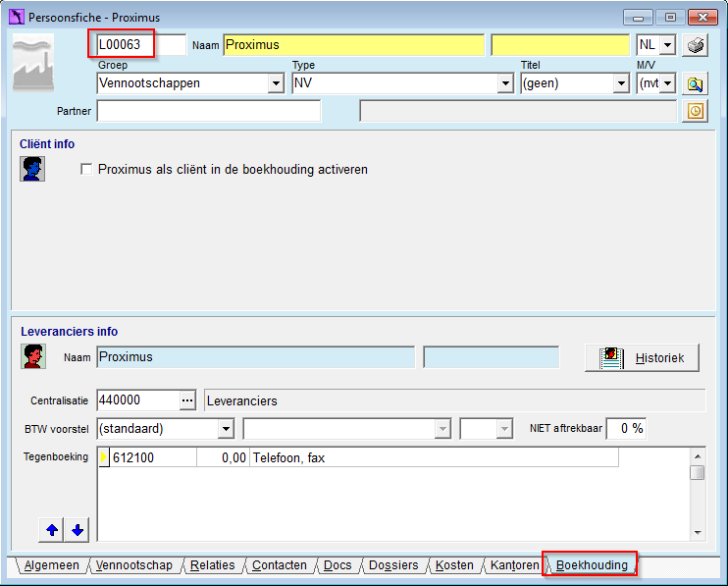The height and width of the screenshot is (586, 728).
Task: Switch to the Contacten tab
Action: pyautogui.click(x=280, y=565)
